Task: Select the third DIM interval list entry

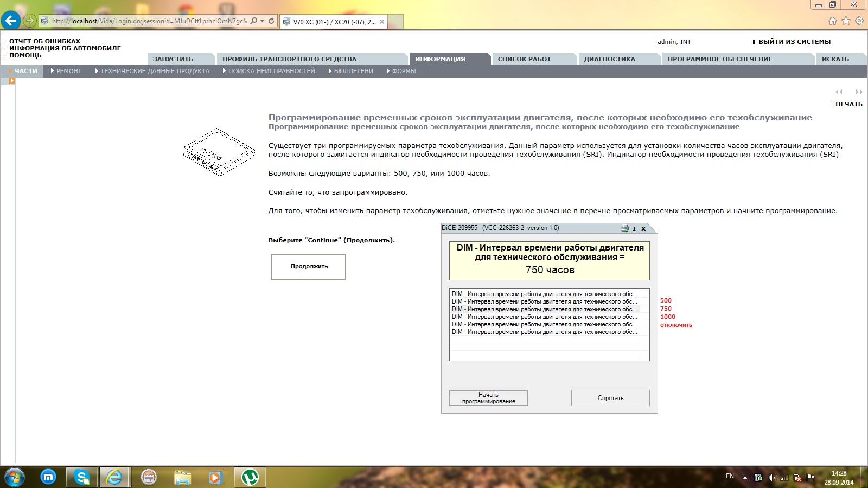Action: [x=545, y=309]
